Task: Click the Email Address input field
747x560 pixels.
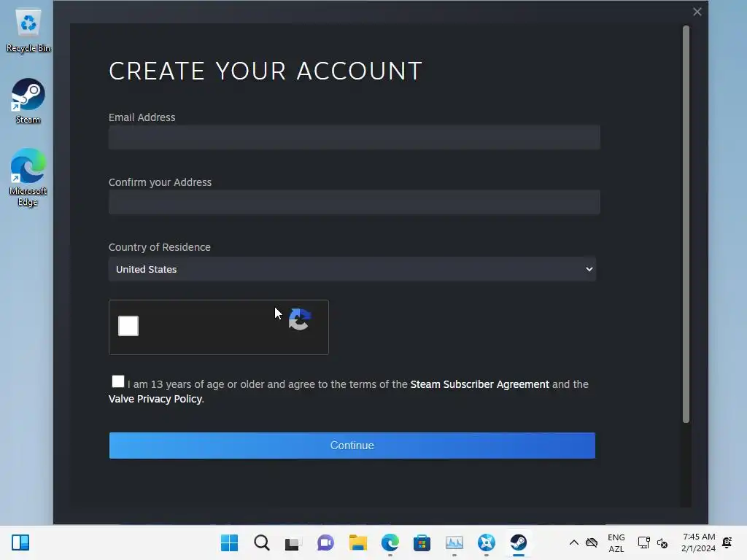Action: 354,138
